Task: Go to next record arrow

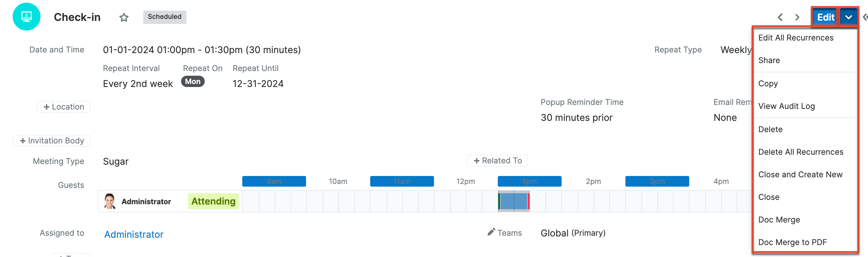Action: tap(797, 17)
